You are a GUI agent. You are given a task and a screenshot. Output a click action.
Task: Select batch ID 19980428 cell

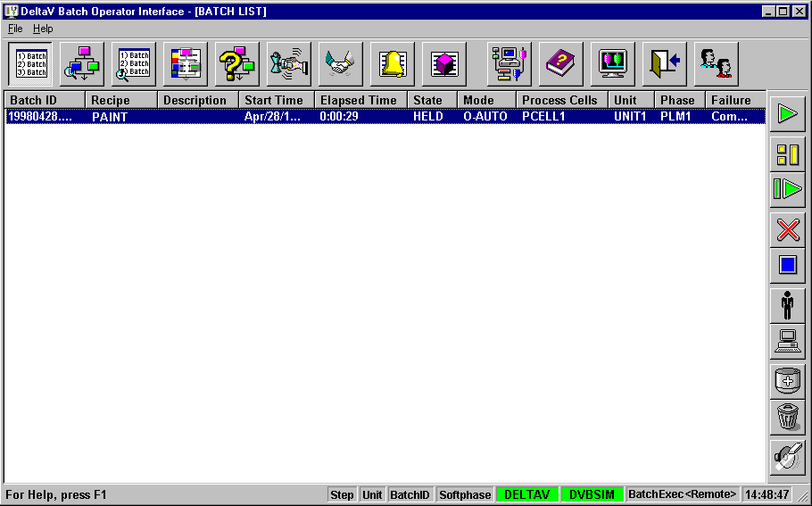[x=40, y=117]
